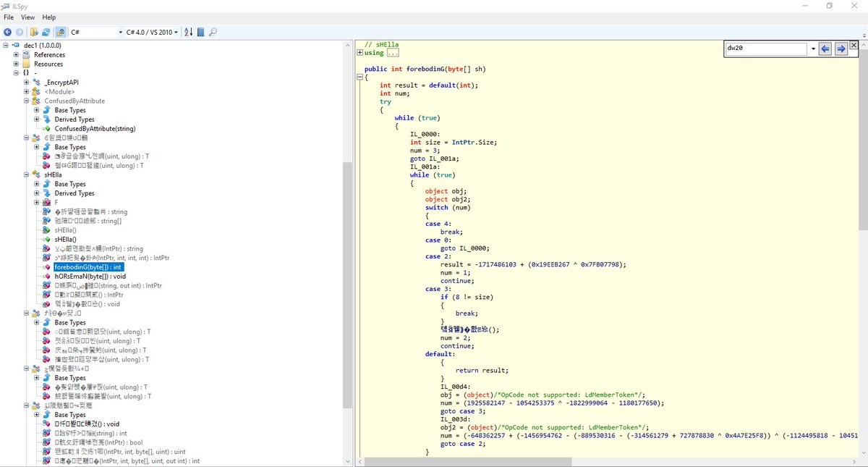Click the 'return result;' statement
This screenshot has width=868, height=467.
click(483, 370)
